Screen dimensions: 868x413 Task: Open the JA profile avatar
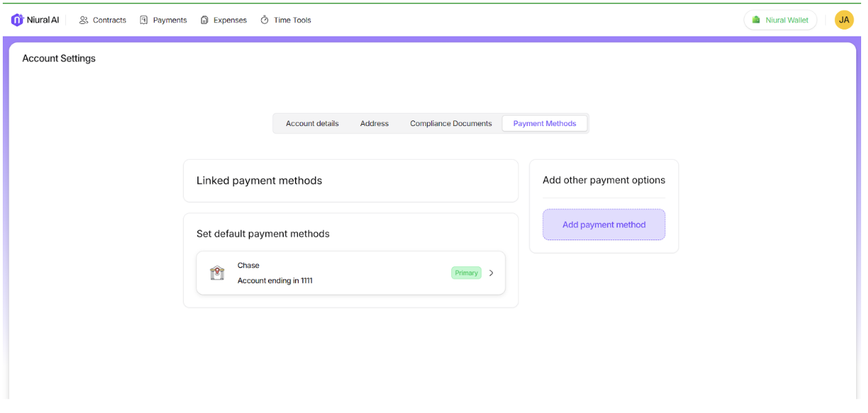[844, 20]
